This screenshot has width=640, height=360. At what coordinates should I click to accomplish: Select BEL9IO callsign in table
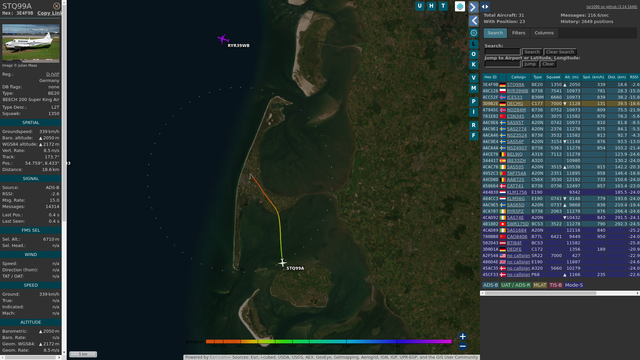click(514, 154)
